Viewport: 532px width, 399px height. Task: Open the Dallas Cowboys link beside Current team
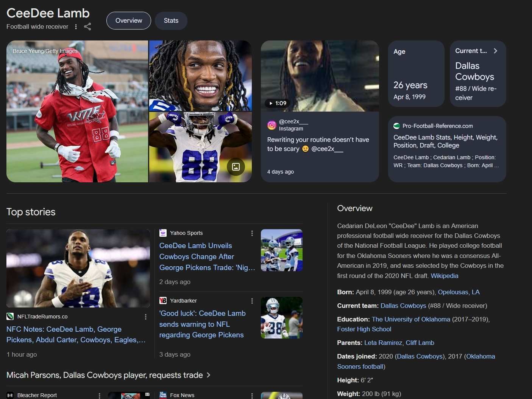pos(403,306)
